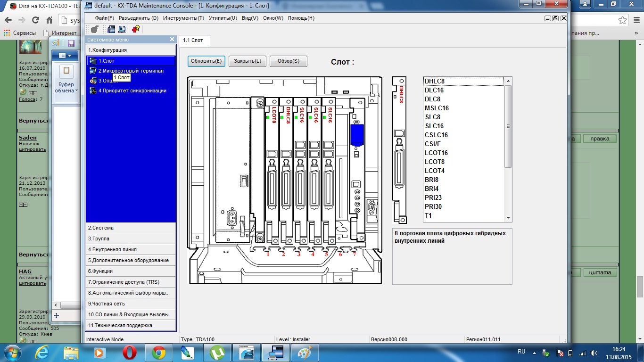Viewport: 644px width, 362px height.
Task: Expand 11.Техническая поддержка section
Action: [131, 325]
